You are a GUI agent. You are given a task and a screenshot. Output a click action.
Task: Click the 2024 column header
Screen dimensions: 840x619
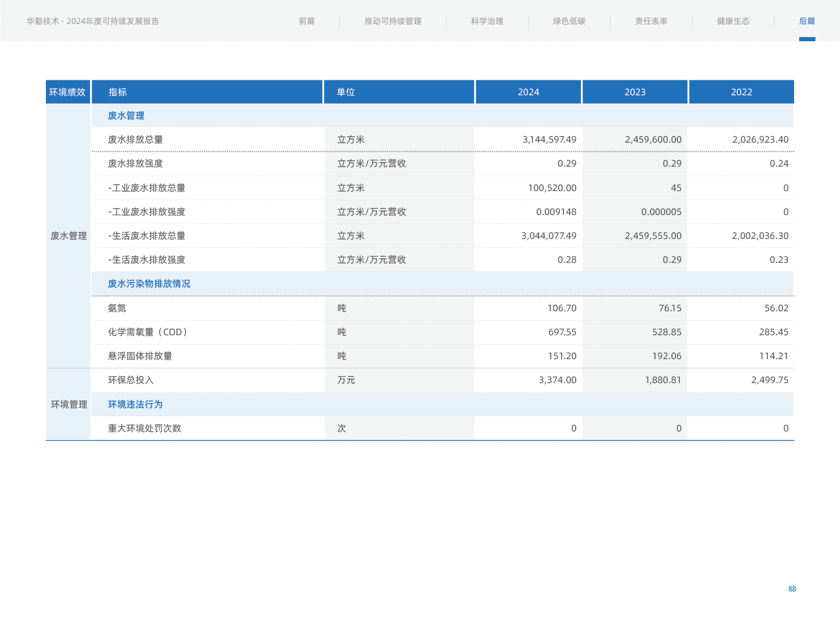point(528,92)
